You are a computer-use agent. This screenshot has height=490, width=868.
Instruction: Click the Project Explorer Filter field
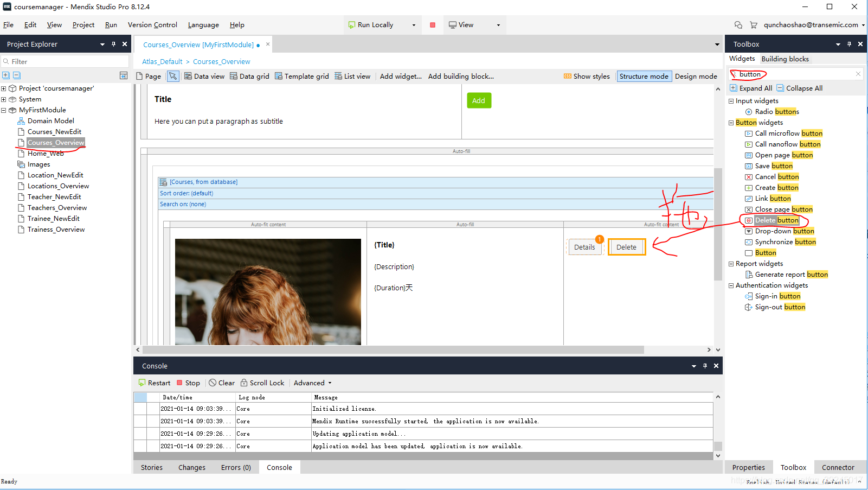(x=65, y=61)
